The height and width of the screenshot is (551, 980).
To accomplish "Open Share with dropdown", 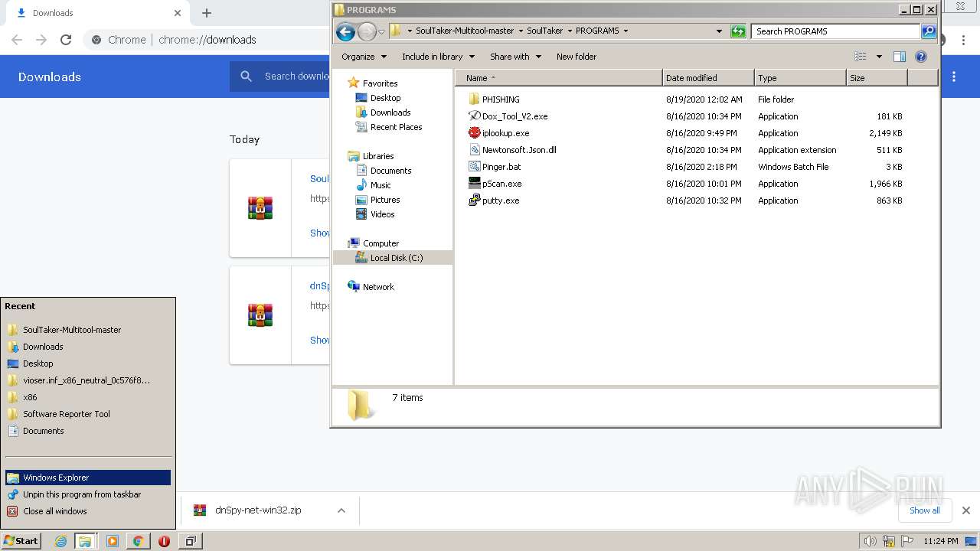I will (515, 57).
